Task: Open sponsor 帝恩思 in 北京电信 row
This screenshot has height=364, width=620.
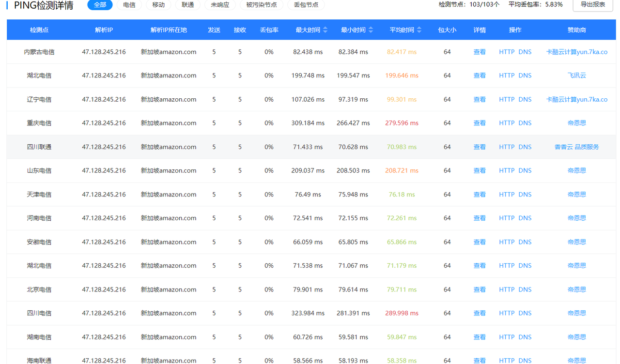Action: pos(577,289)
